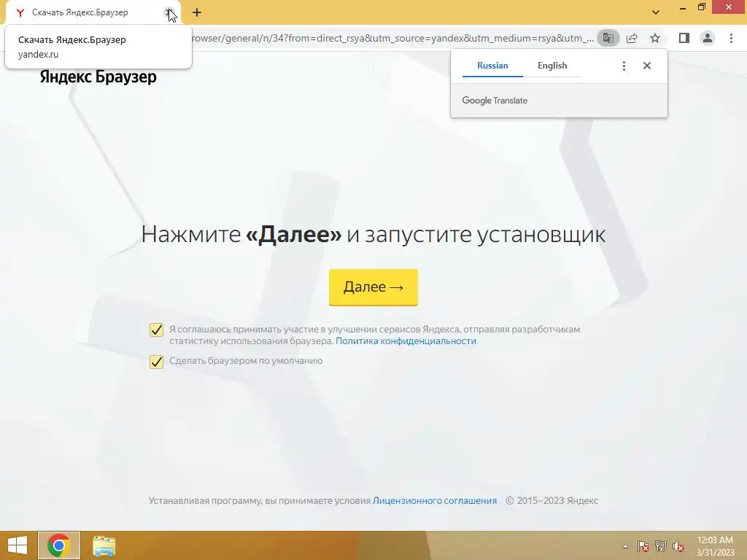
Task: Minimize the Chrome window
Action: click(683, 7)
